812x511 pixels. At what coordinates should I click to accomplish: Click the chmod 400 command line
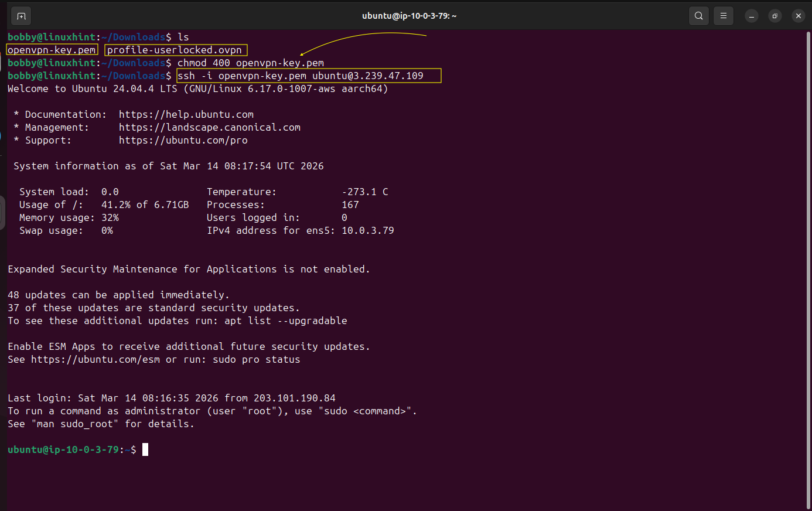coord(250,63)
